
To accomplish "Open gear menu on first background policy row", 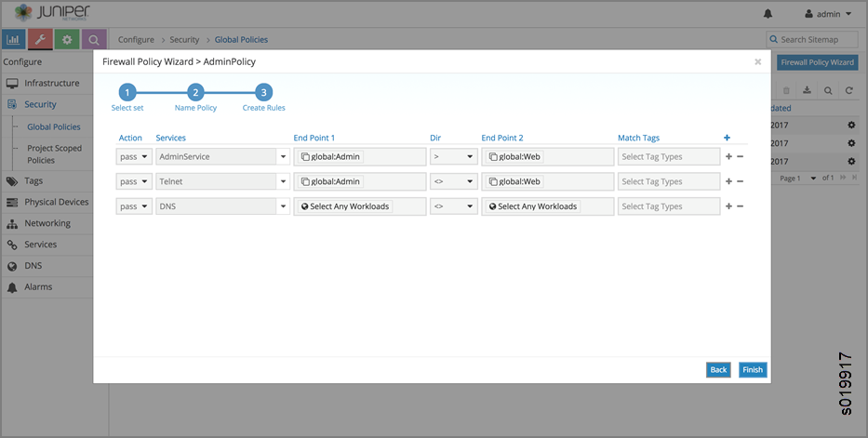I will click(x=851, y=125).
